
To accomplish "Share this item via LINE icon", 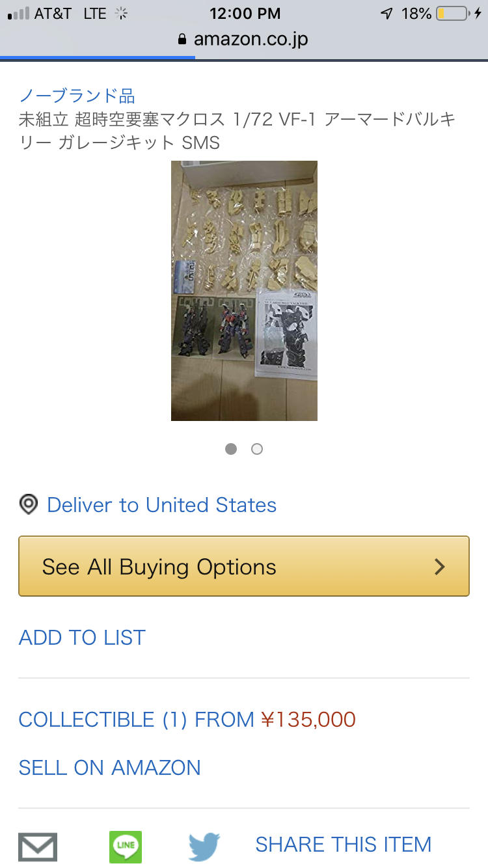I will (x=126, y=847).
